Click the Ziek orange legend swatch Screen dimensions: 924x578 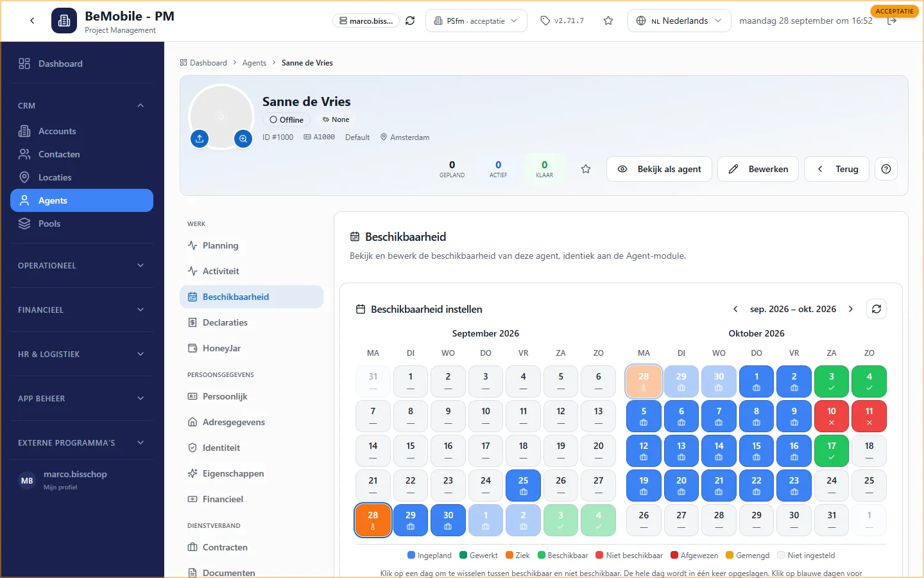509,556
